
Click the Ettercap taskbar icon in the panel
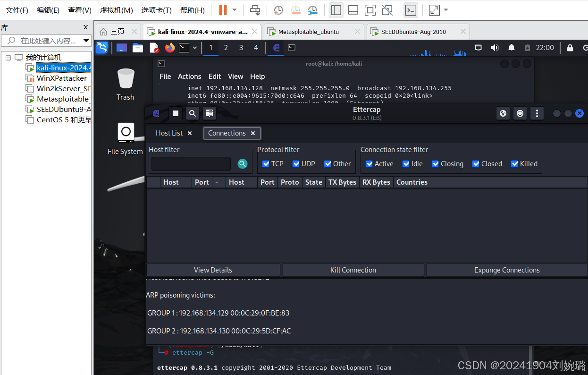[277, 47]
